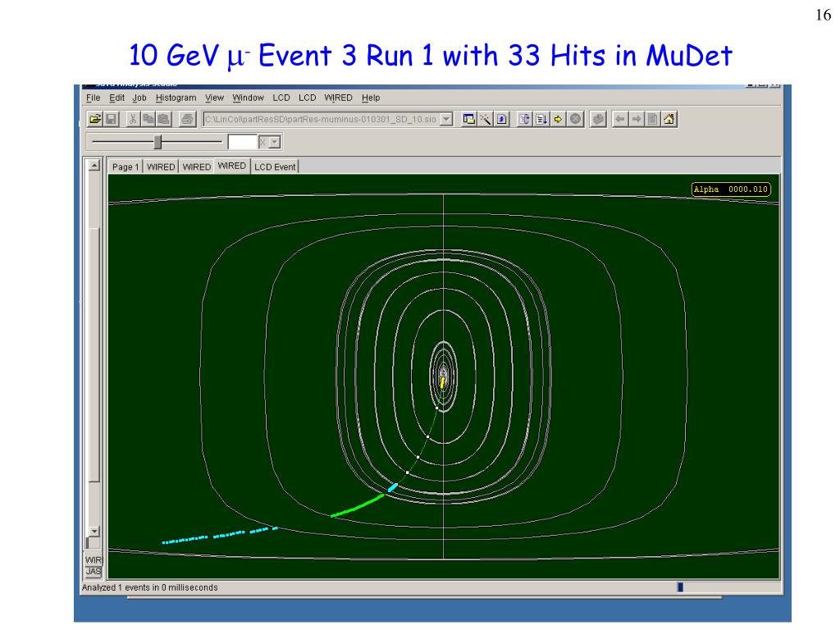The height and width of the screenshot is (630, 840).
Task: Click the rewind events document icon
Action: click(524, 119)
